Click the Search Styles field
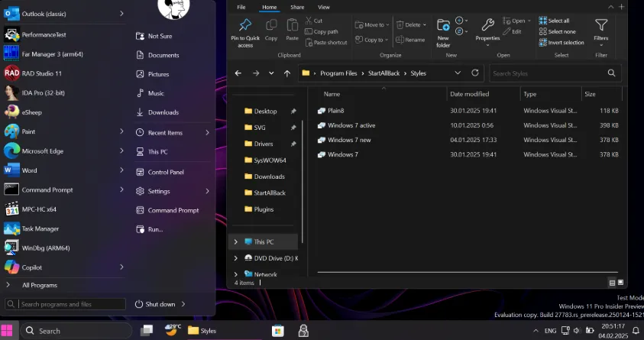Screen dimensions: 644x340 click(x=555, y=73)
